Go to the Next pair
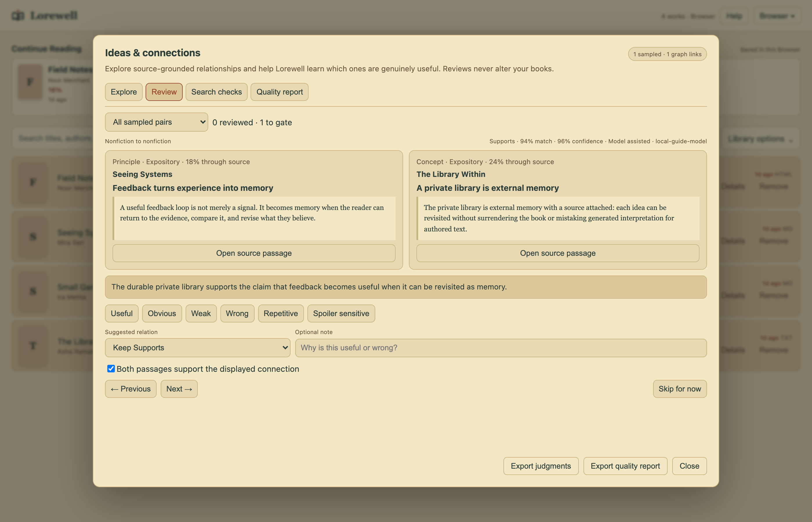Image resolution: width=812 pixels, height=522 pixels. [x=179, y=389]
